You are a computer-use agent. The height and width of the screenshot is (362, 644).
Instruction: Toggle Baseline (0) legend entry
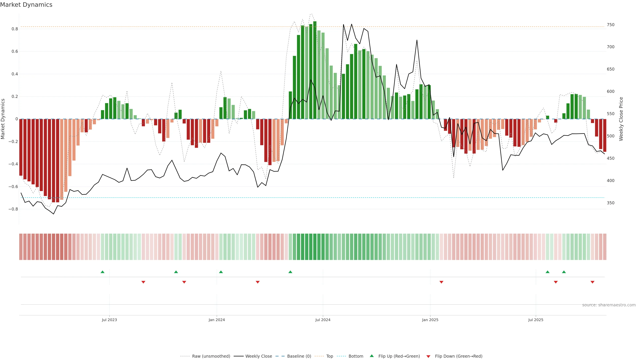[x=299, y=356]
